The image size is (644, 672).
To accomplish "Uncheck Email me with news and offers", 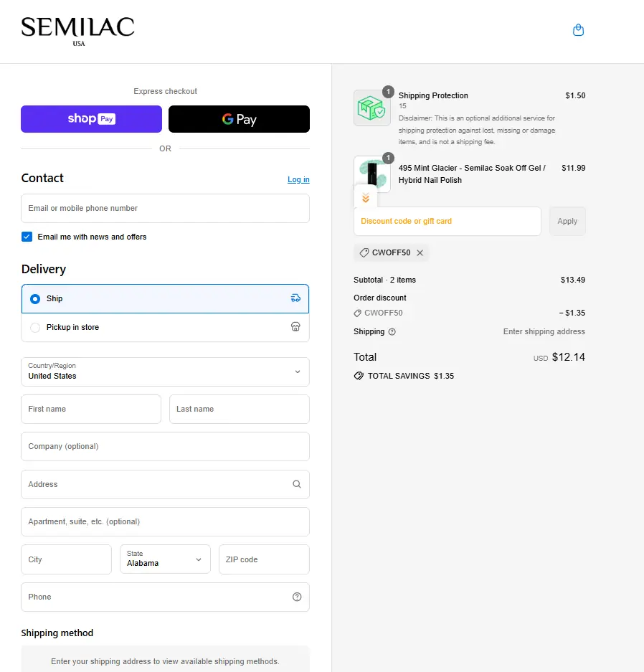I will (x=27, y=237).
